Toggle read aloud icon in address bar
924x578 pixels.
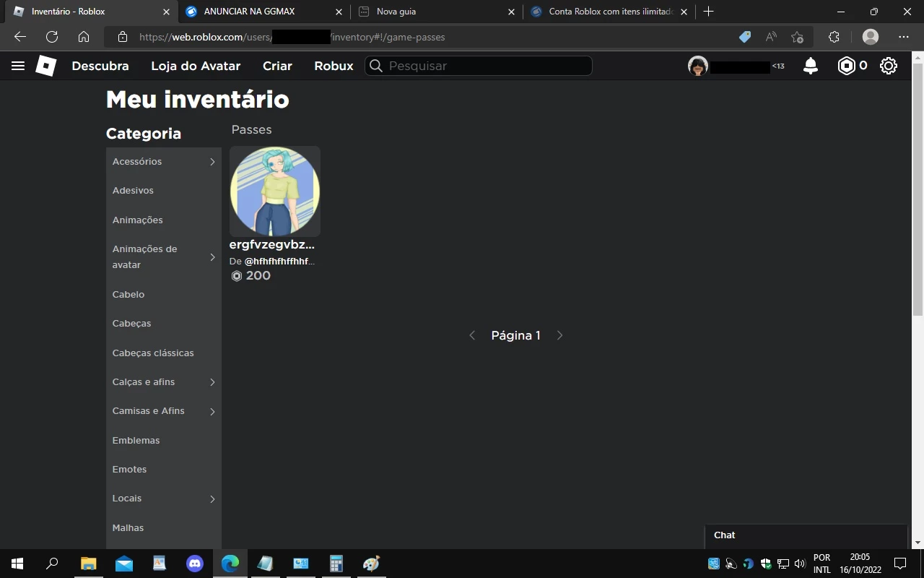771,37
